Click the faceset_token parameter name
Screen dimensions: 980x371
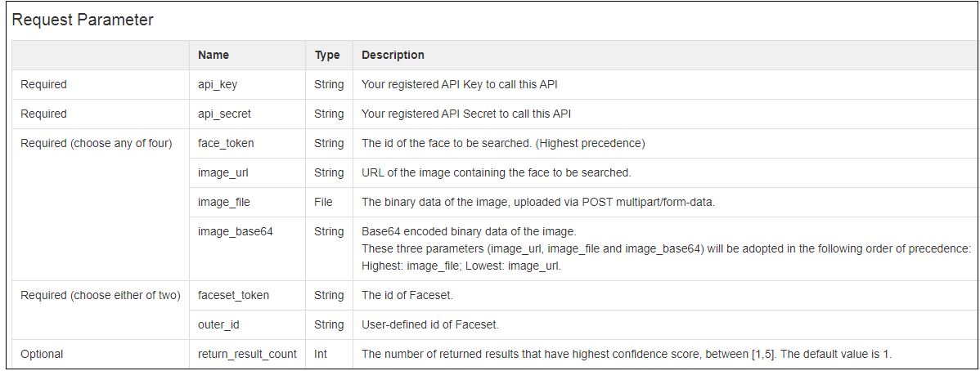point(233,295)
